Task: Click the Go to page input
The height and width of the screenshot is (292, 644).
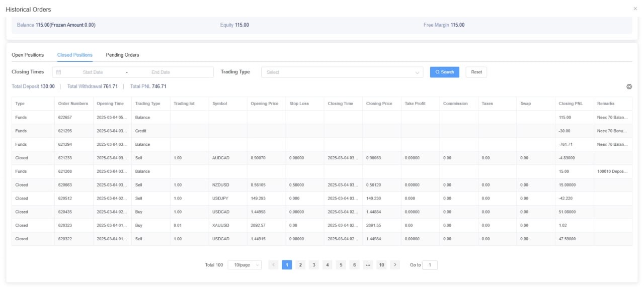Action: click(430, 265)
